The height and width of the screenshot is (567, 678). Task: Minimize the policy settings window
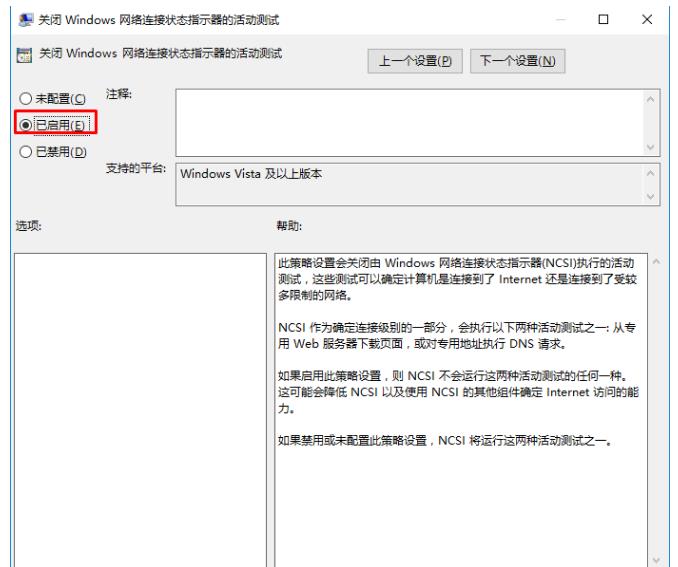[561, 19]
